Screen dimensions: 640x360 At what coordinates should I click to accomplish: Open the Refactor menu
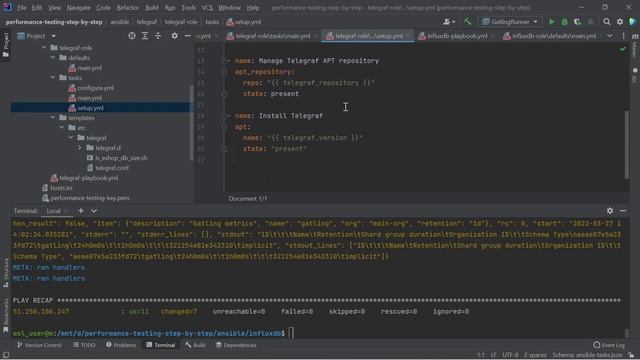(128, 8)
